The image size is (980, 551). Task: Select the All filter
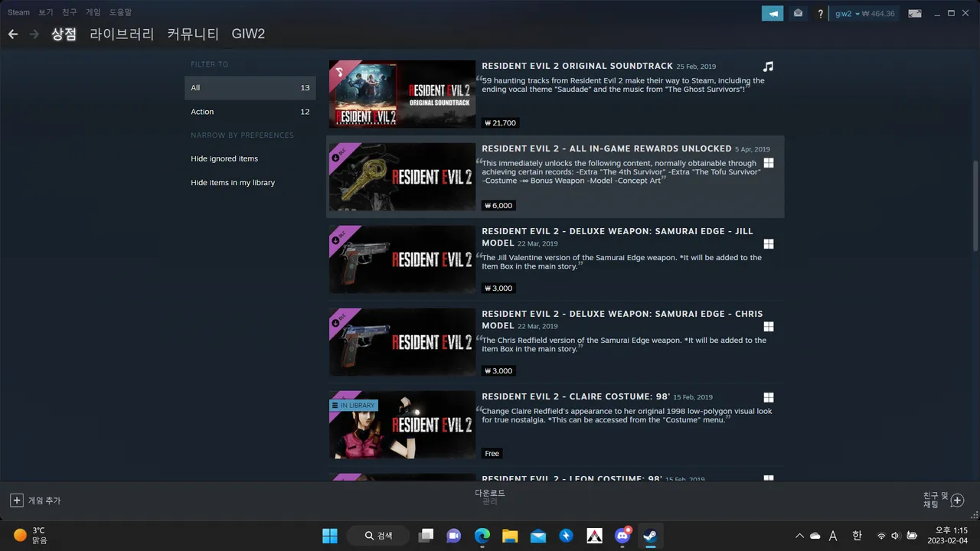pyautogui.click(x=250, y=87)
